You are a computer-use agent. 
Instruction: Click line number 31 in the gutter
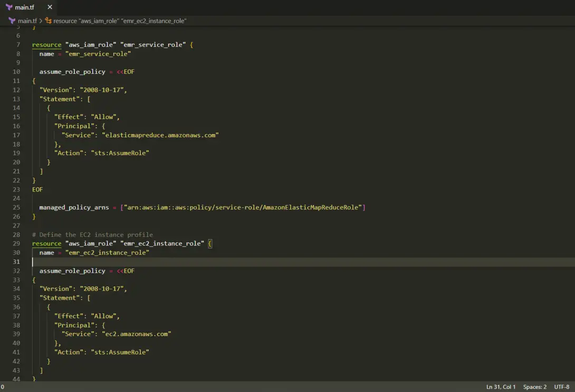tap(16, 262)
